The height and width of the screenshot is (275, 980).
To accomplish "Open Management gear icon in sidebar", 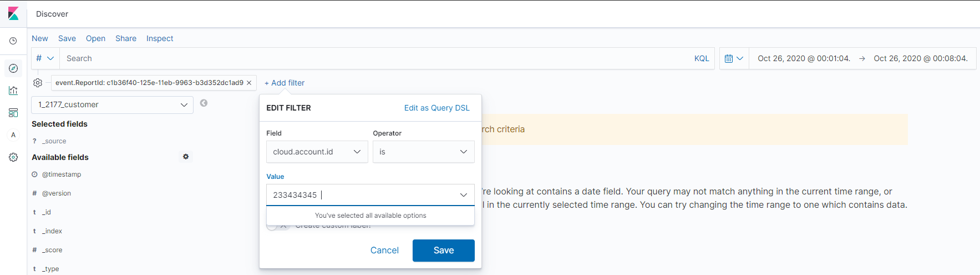I will click(x=13, y=157).
